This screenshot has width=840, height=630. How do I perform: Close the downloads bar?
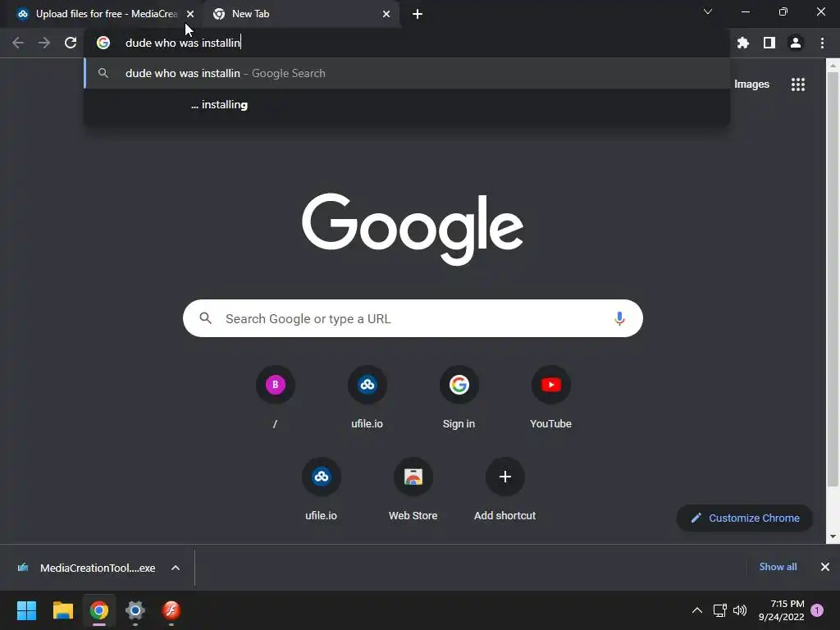tap(825, 567)
